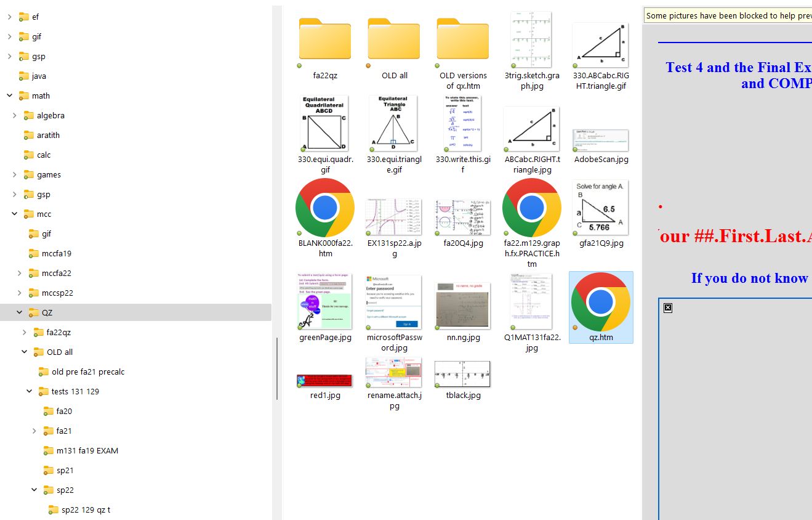Open the fa22qz folder icon in file pane

tap(324, 39)
